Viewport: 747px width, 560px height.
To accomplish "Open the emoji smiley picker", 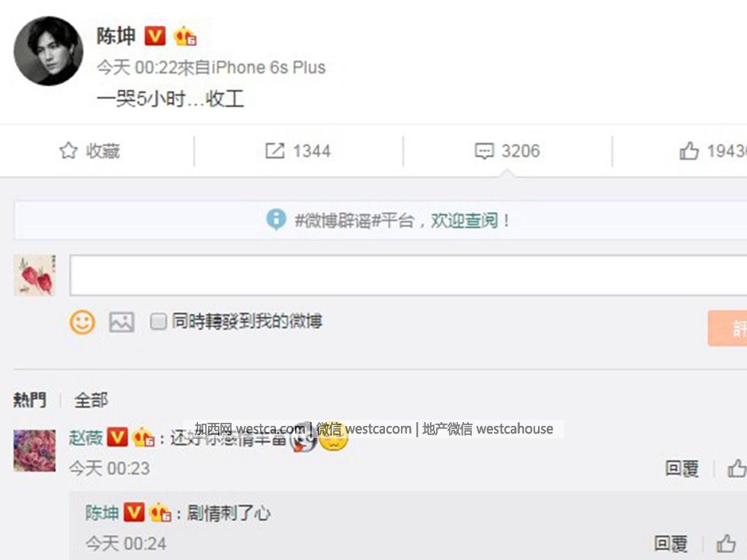I will tap(82, 322).
